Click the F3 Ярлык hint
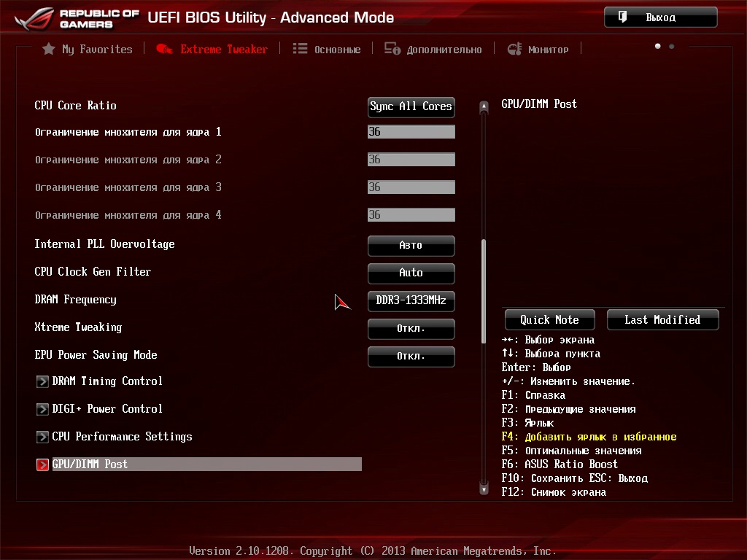747x560 pixels. click(x=527, y=423)
